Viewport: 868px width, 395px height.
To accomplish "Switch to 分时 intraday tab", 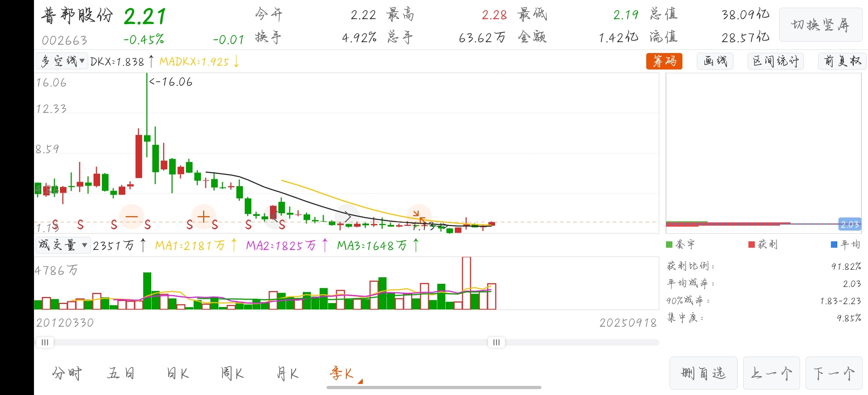I will (67, 373).
